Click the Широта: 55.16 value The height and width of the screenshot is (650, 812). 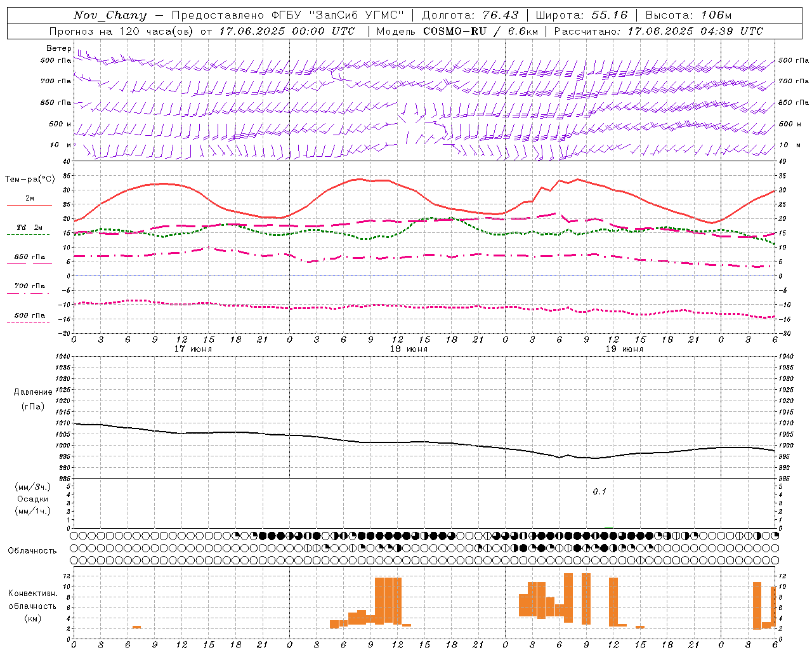tap(582, 15)
